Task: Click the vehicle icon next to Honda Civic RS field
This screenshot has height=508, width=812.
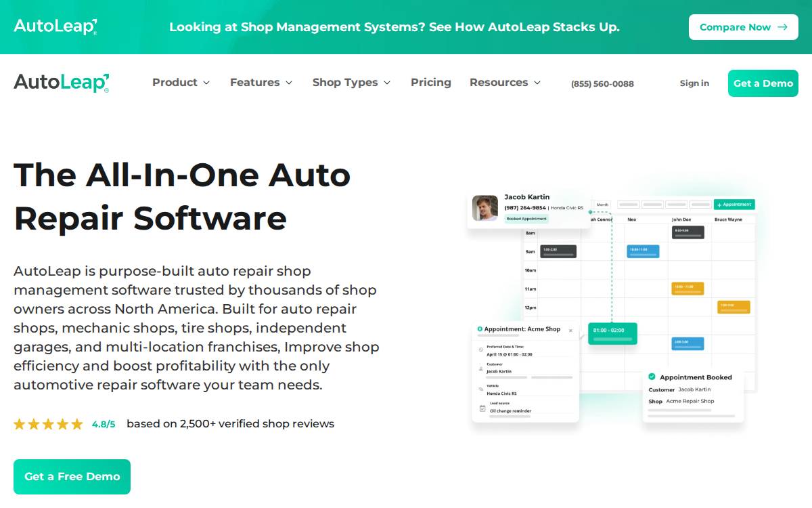Action: pos(480,389)
